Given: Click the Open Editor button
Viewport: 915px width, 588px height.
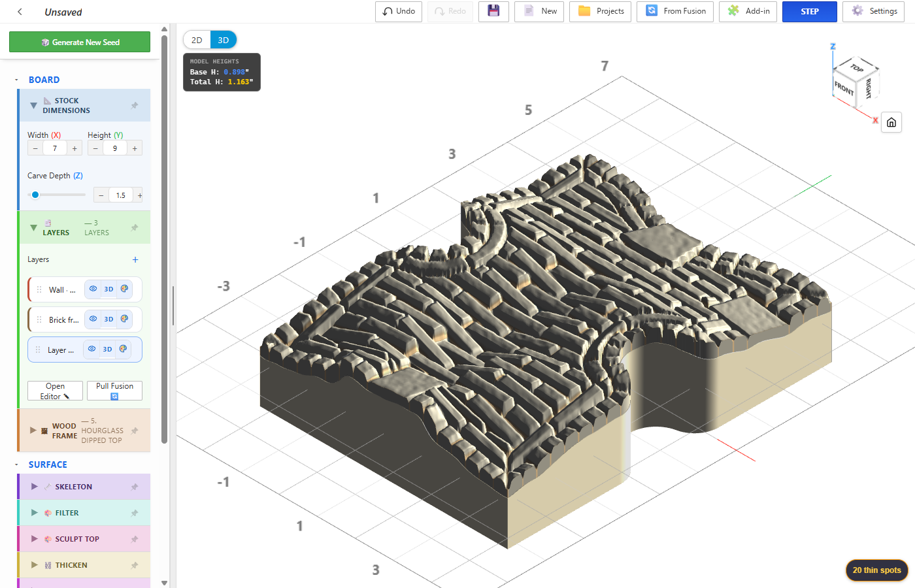Looking at the screenshot, I should 55,391.
